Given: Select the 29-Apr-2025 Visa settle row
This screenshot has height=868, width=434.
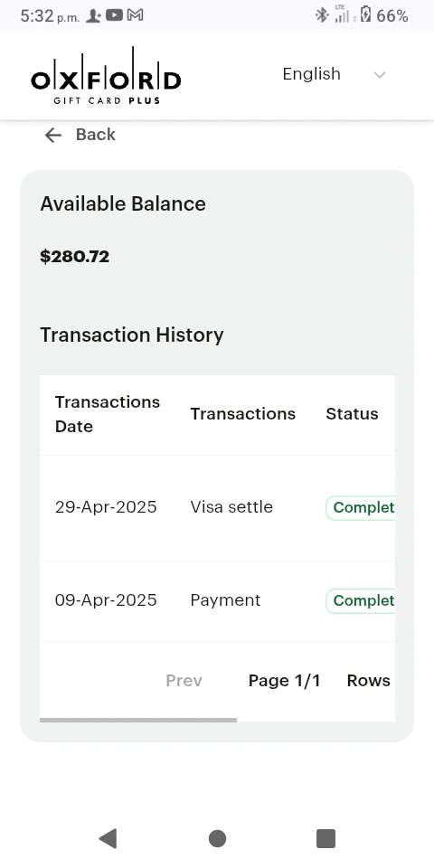Looking at the screenshot, I should [218, 507].
